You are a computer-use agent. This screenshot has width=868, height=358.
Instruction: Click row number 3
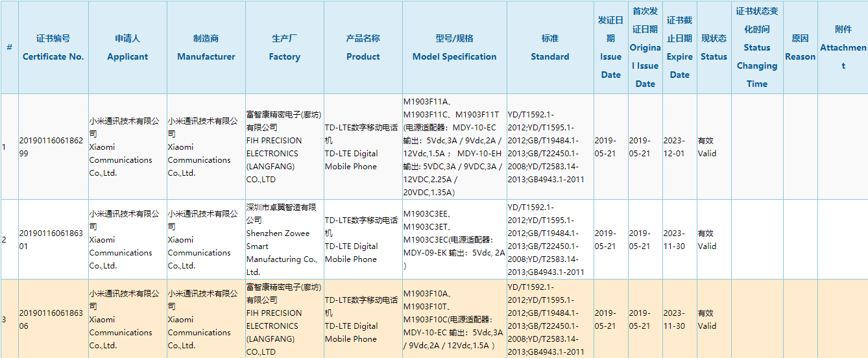click(x=4, y=319)
